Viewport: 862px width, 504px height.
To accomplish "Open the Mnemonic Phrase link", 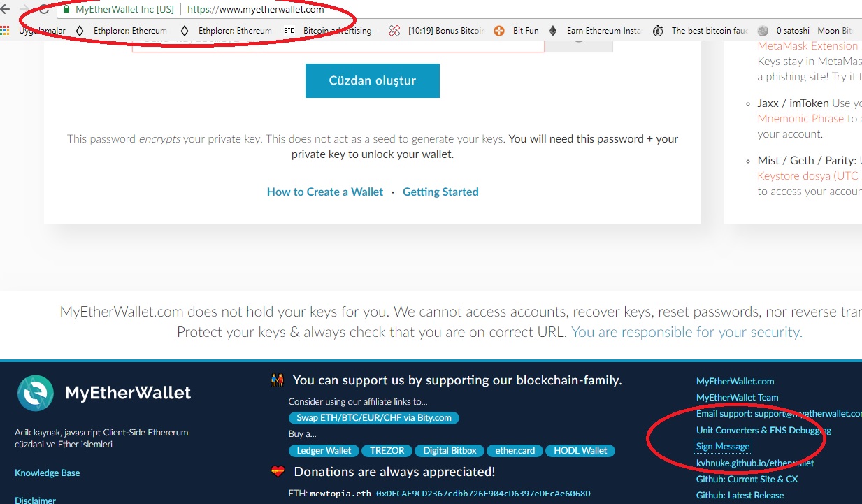I will click(801, 118).
